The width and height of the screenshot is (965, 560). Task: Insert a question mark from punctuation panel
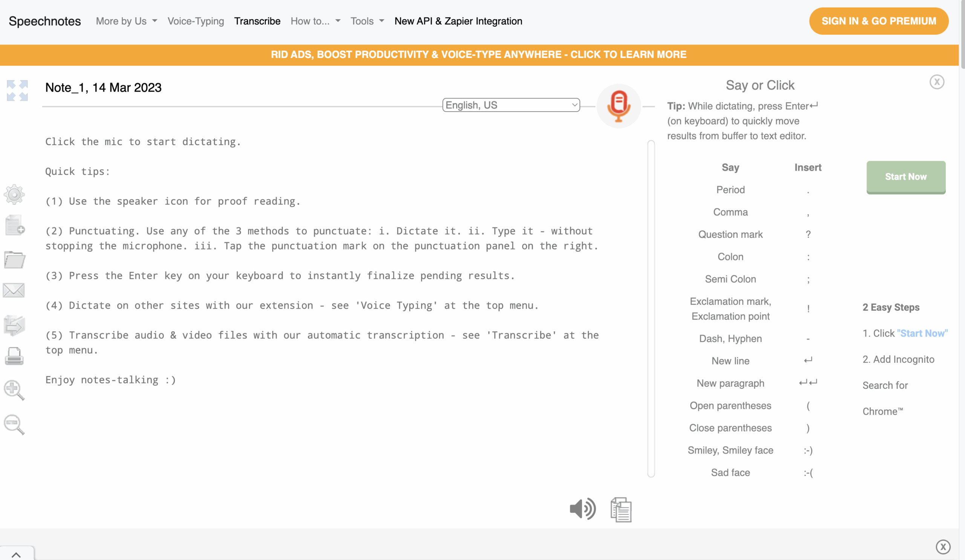[x=807, y=234]
